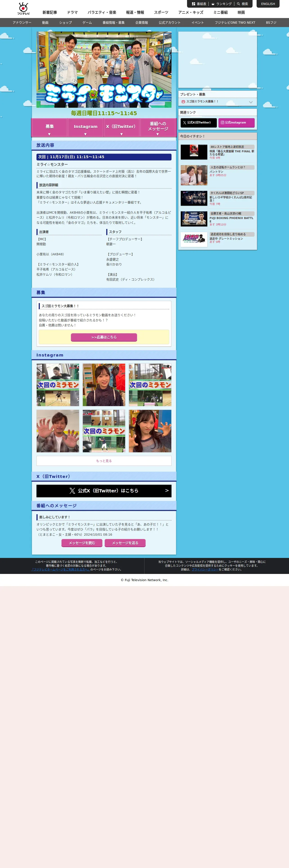Click the 逃走成功を目指し走り始める label

pos(232,234)
